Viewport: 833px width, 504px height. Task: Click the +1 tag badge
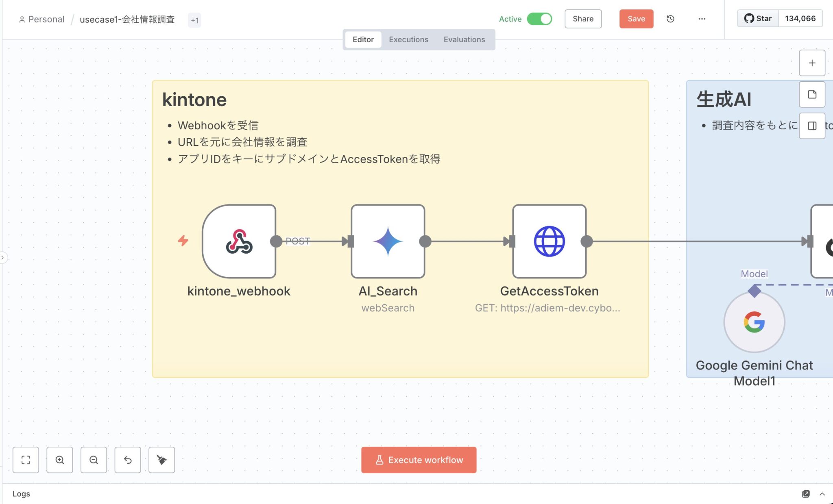pyautogui.click(x=194, y=20)
